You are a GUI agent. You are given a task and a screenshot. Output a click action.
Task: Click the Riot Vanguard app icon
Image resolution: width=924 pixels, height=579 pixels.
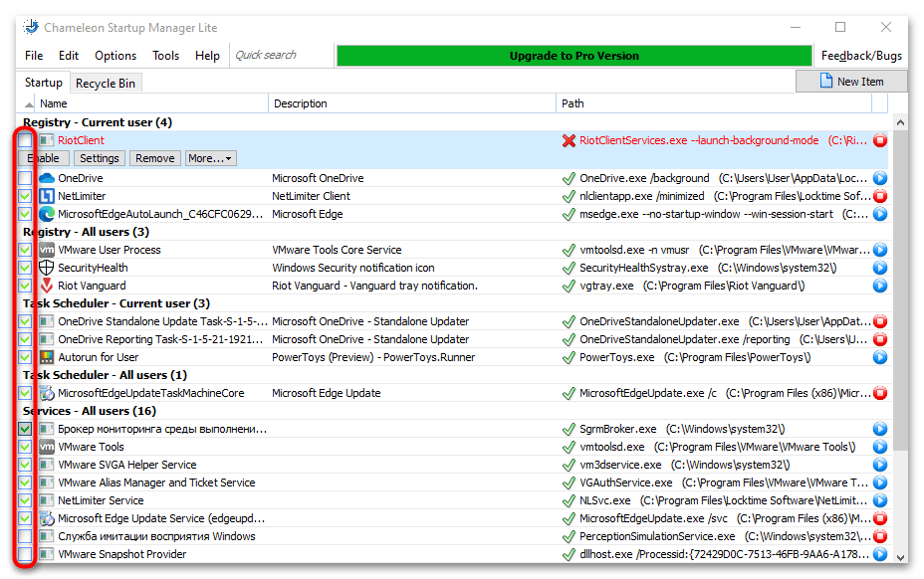[x=46, y=286]
